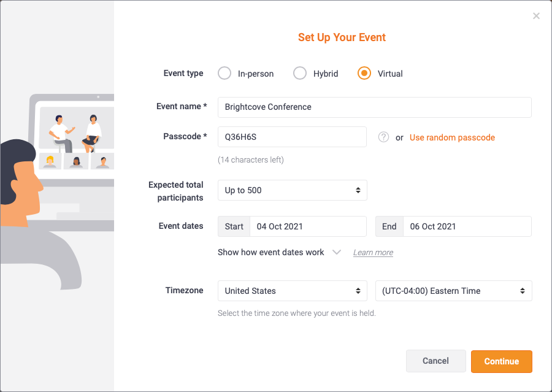Click the chevron beside Show how event dates work

pyautogui.click(x=337, y=252)
